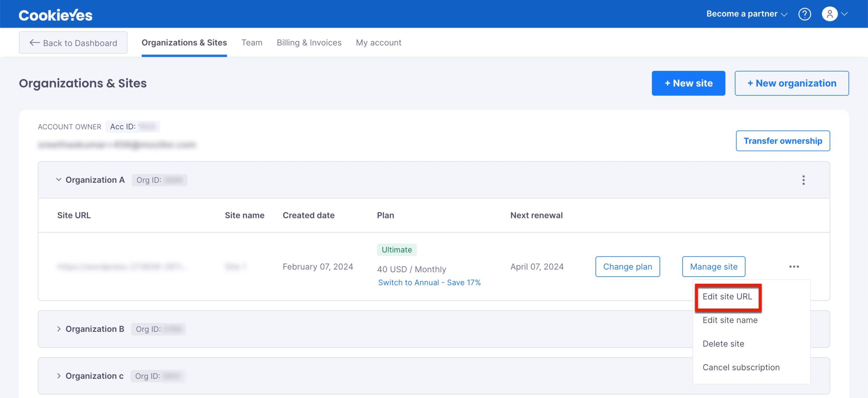Click Edit site name menu option
Screen dimensions: 868x398
click(730, 320)
